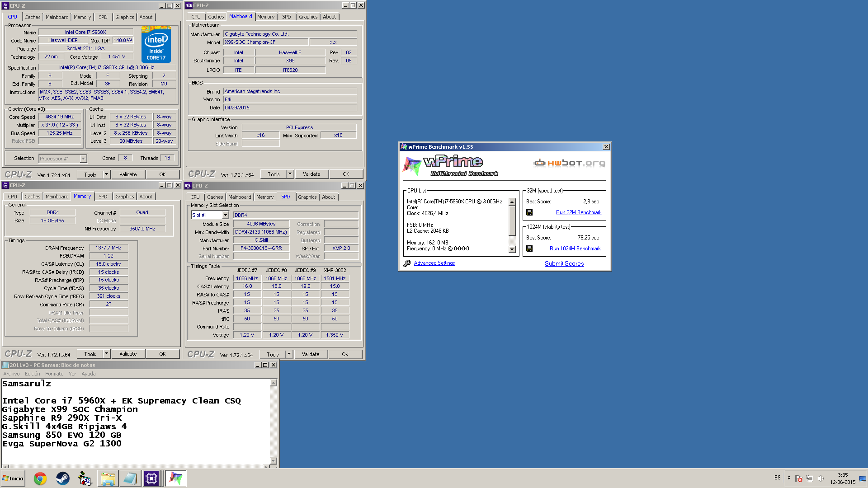
Task: Click the ES language indicator
Action: click(x=778, y=478)
